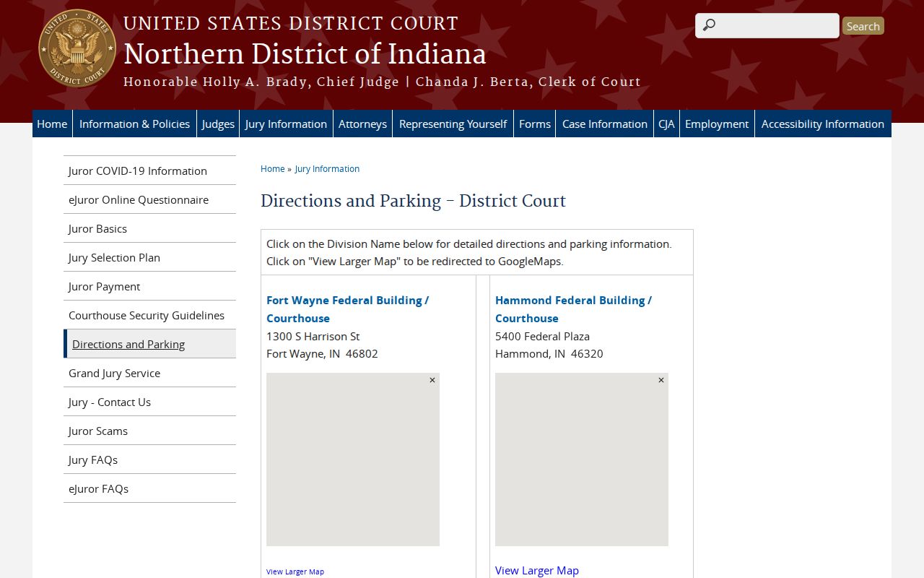Open the Forms menu

point(534,124)
